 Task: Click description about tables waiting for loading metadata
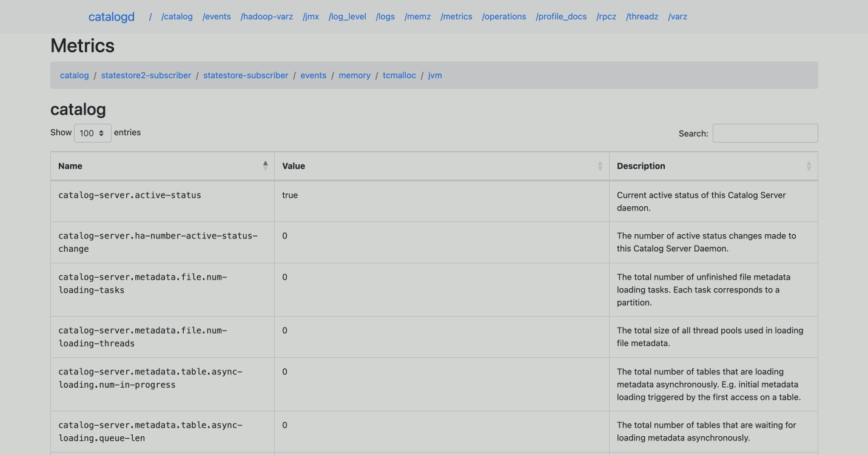[707, 431]
